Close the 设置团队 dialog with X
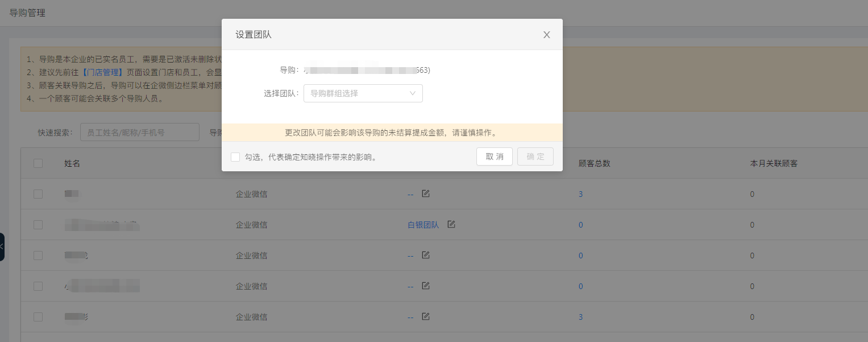868x342 pixels. point(546,35)
